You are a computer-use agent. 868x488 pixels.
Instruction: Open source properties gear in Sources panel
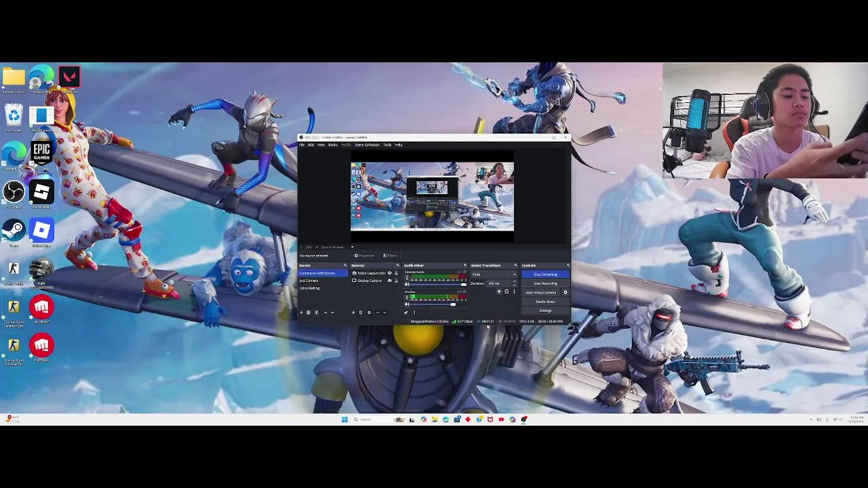[x=369, y=312]
